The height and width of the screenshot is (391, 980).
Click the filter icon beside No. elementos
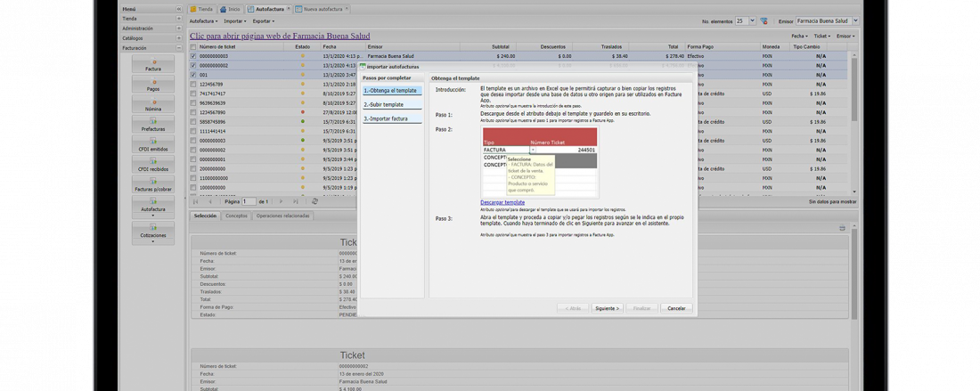click(764, 20)
